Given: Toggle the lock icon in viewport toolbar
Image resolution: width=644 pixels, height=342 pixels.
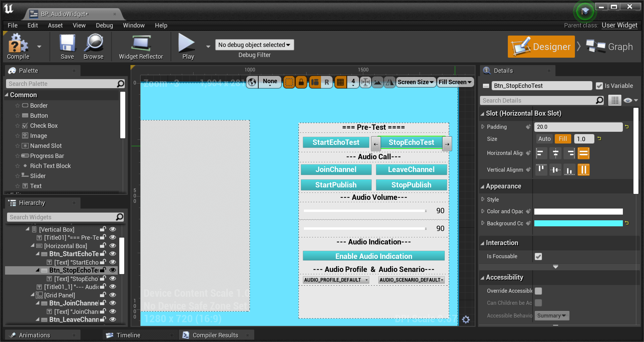Looking at the screenshot, I should tap(301, 82).
